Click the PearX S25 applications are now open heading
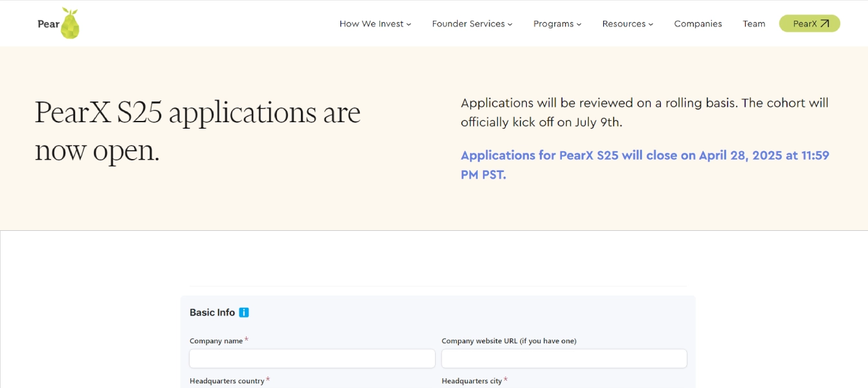 [x=198, y=131]
